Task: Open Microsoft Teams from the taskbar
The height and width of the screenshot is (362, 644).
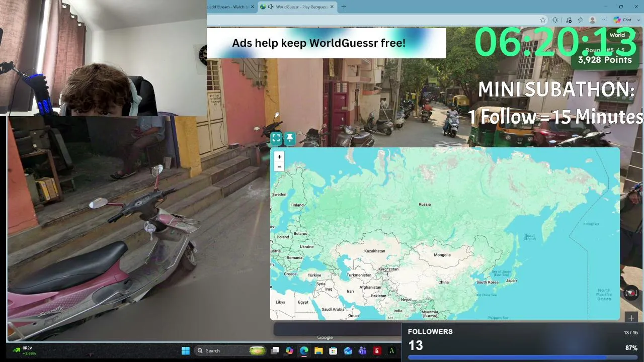Action: pos(362,350)
